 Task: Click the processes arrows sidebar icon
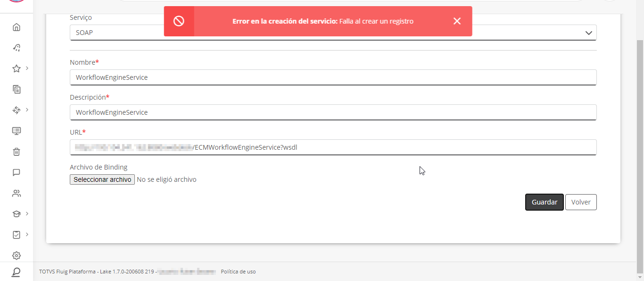coord(17,110)
